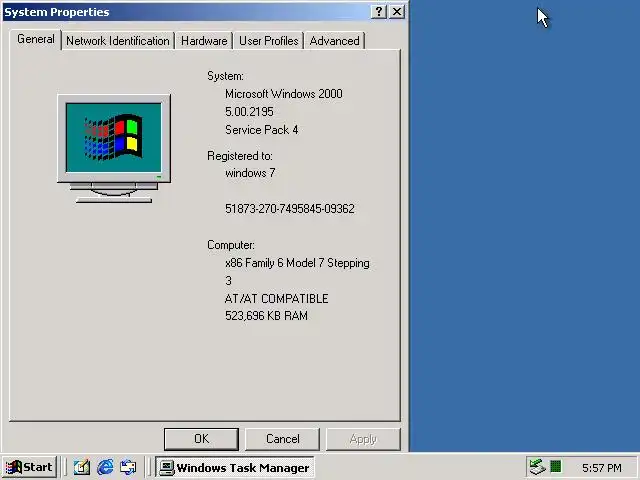Click 'x86 Family 6 Model 7 Stepping' text
Image resolution: width=640 pixels, height=480 pixels.
click(x=297, y=263)
